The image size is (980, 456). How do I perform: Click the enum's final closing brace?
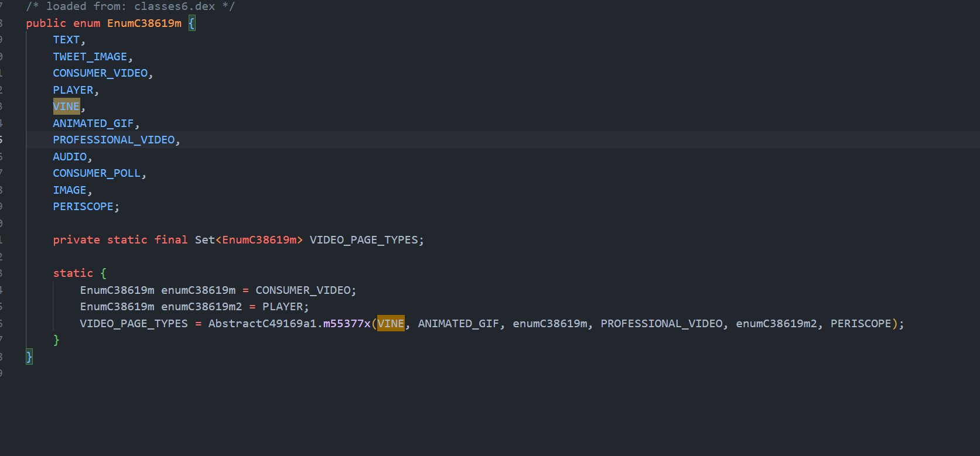pyautogui.click(x=29, y=357)
